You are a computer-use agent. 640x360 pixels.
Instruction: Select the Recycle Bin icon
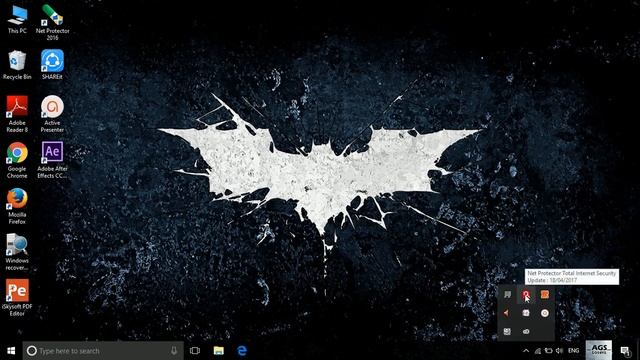pyautogui.click(x=17, y=65)
